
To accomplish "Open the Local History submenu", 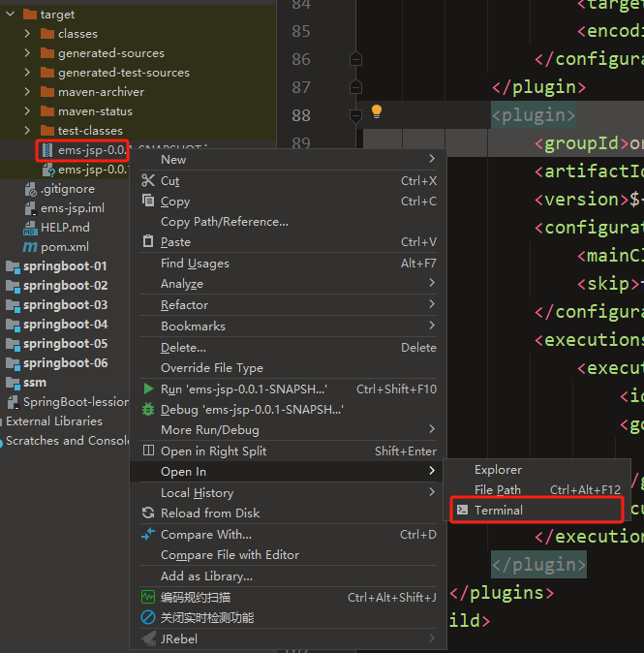I will (288, 493).
